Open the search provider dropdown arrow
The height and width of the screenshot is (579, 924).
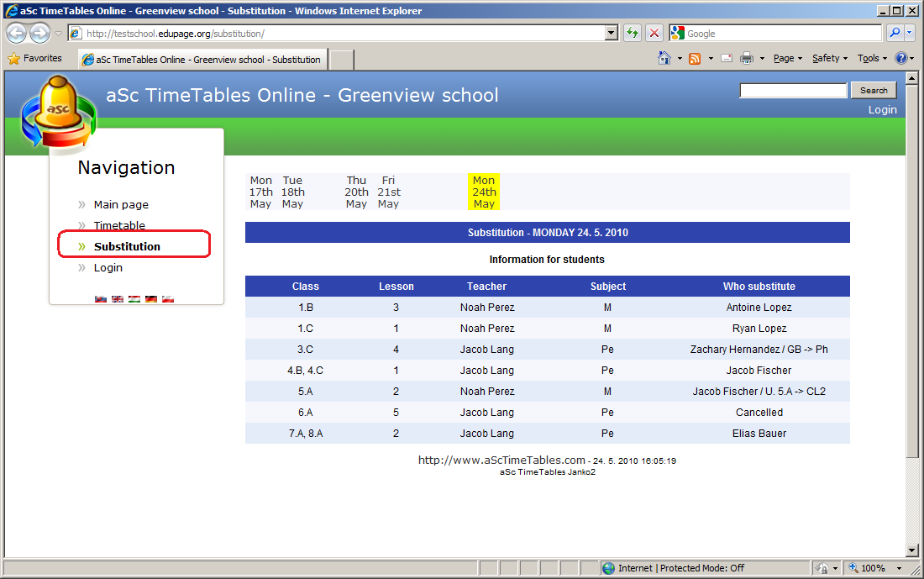coord(909,33)
